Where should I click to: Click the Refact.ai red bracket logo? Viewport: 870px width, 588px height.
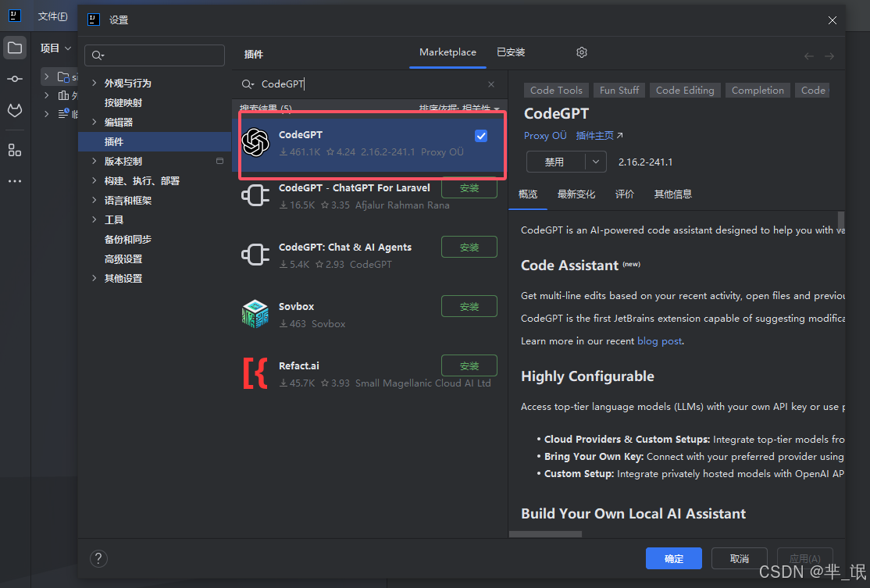point(255,373)
